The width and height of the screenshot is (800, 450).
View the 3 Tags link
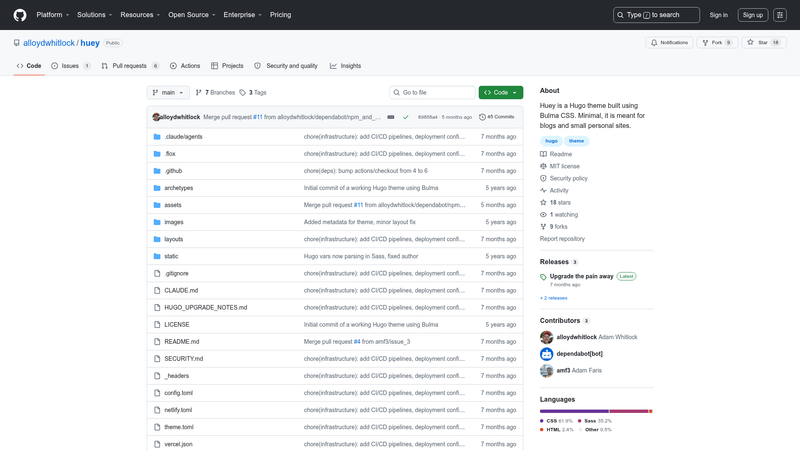pos(253,92)
